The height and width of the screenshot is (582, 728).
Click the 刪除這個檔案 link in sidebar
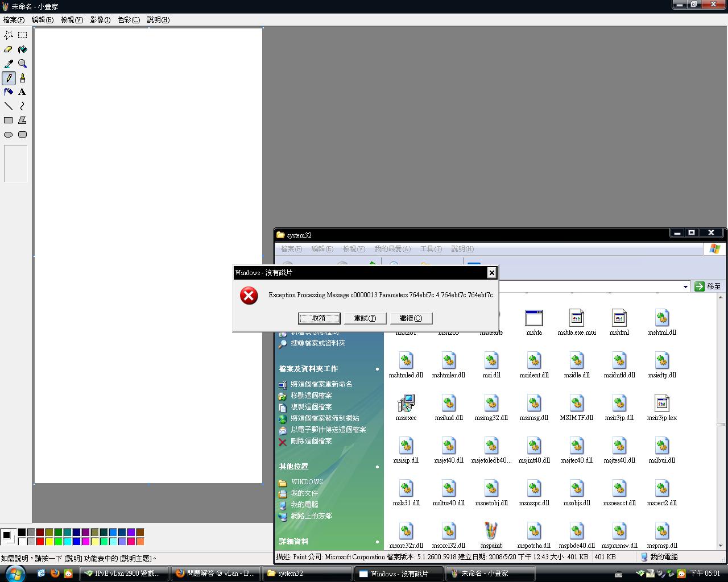tap(311, 441)
